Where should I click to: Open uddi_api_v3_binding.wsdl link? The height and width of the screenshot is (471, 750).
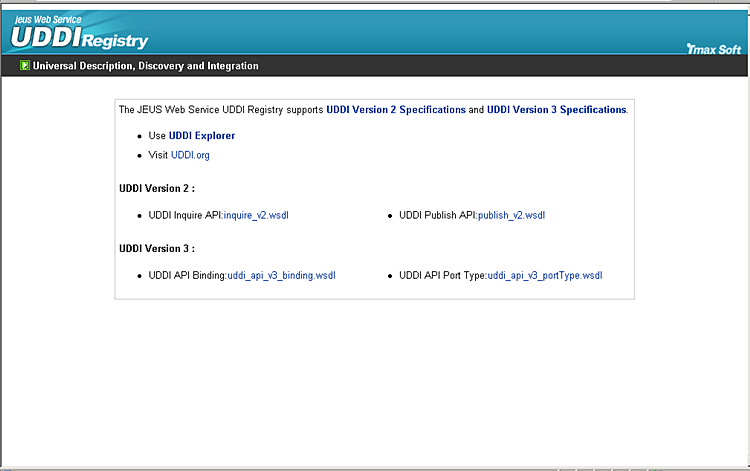tap(281, 275)
